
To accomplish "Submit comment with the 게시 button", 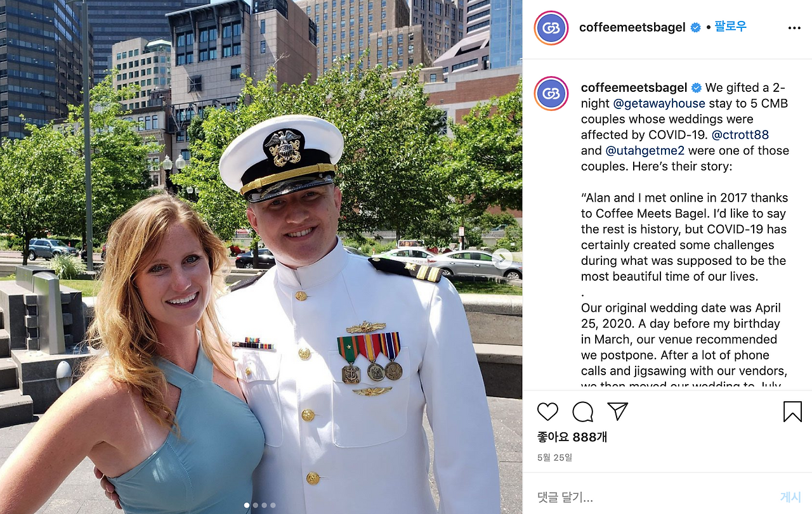I will point(790,497).
